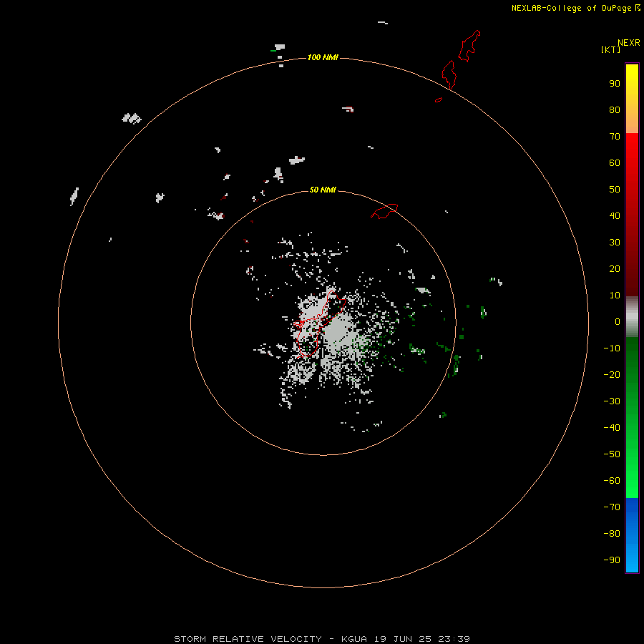Pick the gray zero-velocity segment of the scale
This screenshot has height=644, width=644.
coord(632,317)
